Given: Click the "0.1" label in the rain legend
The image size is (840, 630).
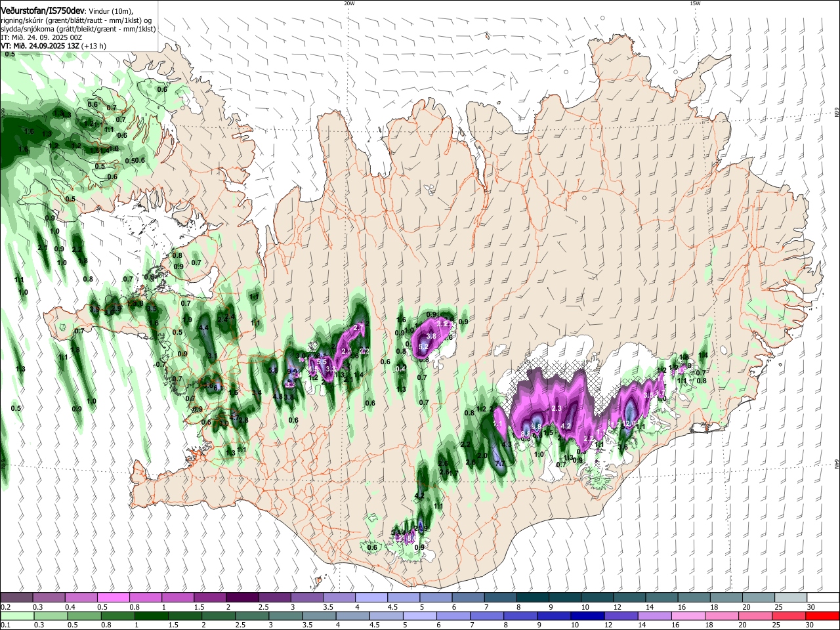Looking at the screenshot, I should 5,625.
